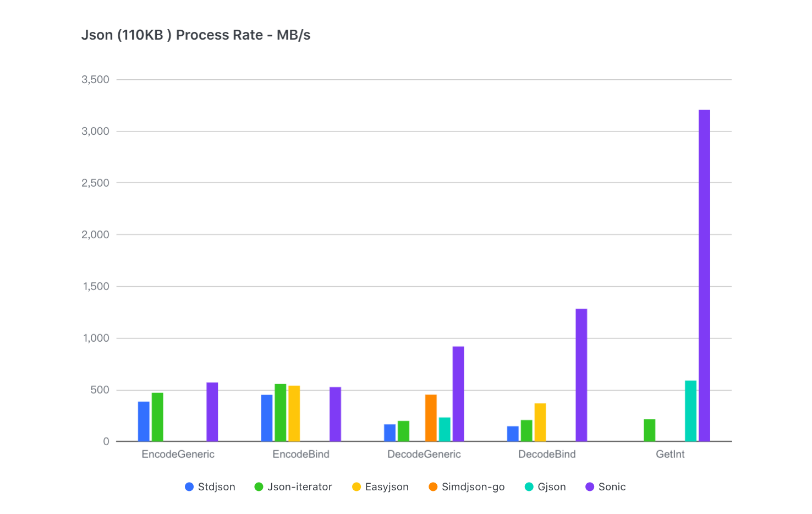Click the blue Stdjson bar in DecodeBind
The image size is (812, 514).
[513, 434]
